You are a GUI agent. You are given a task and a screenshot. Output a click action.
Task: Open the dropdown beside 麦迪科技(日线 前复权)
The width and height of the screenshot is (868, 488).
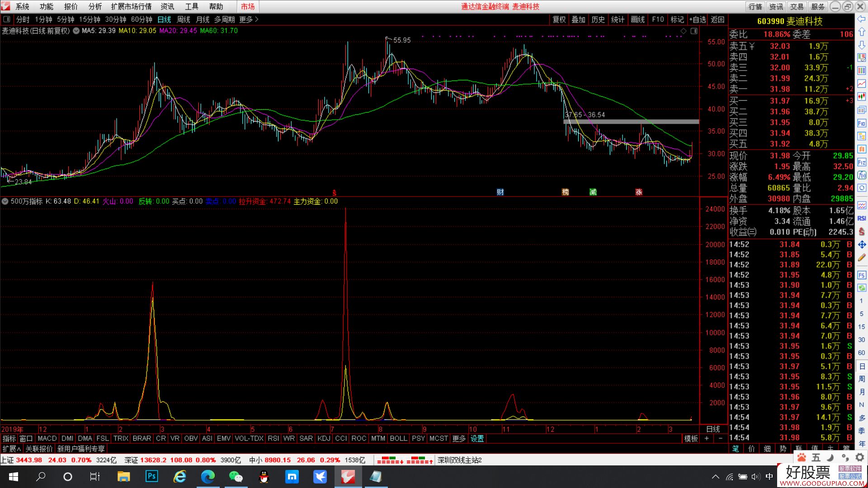[x=76, y=31]
